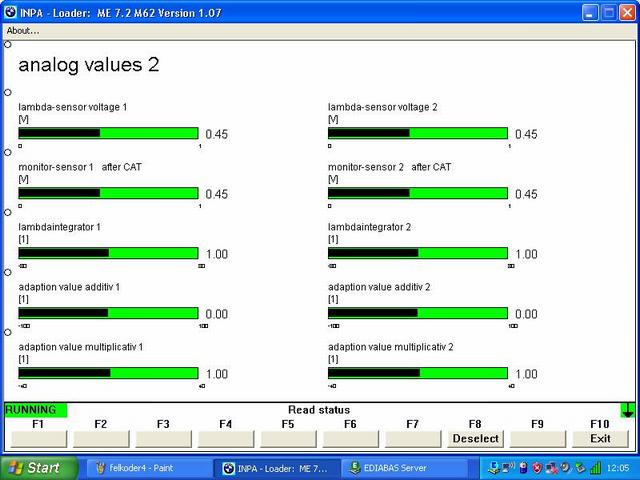640x480 pixels.
Task: Click the blank F5 function button
Action: (288, 438)
